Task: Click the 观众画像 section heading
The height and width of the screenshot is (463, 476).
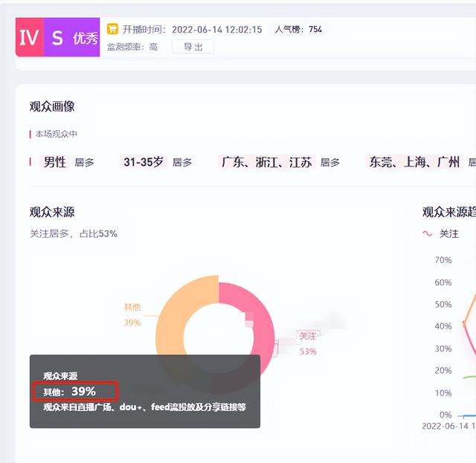Action: (x=52, y=106)
